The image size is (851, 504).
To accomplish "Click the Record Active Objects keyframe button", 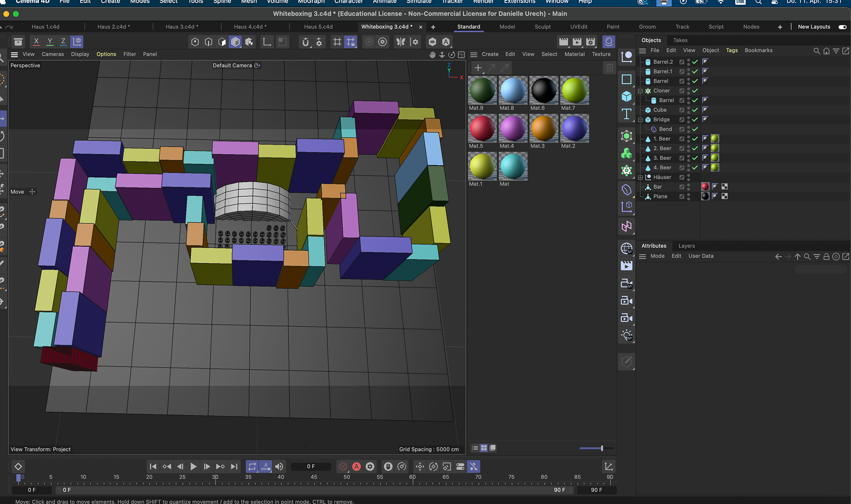I will click(x=343, y=466).
